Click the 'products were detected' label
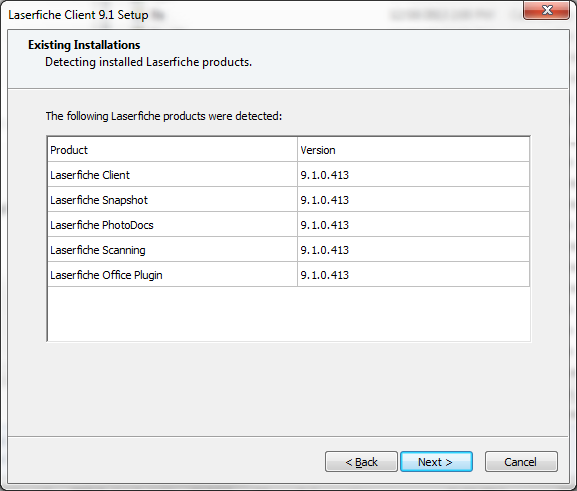The height and width of the screenshot is (491, 577). [x=164, y=116]
